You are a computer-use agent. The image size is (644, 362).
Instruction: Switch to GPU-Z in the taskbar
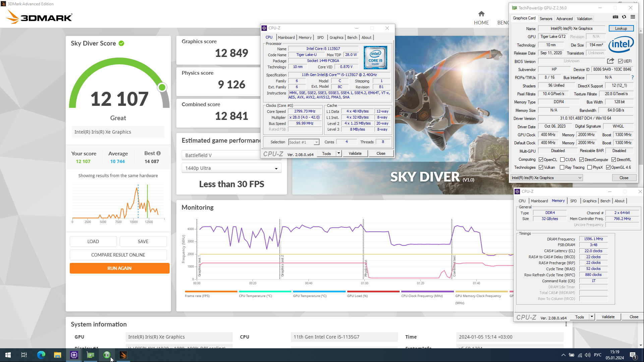click(90, 355)
